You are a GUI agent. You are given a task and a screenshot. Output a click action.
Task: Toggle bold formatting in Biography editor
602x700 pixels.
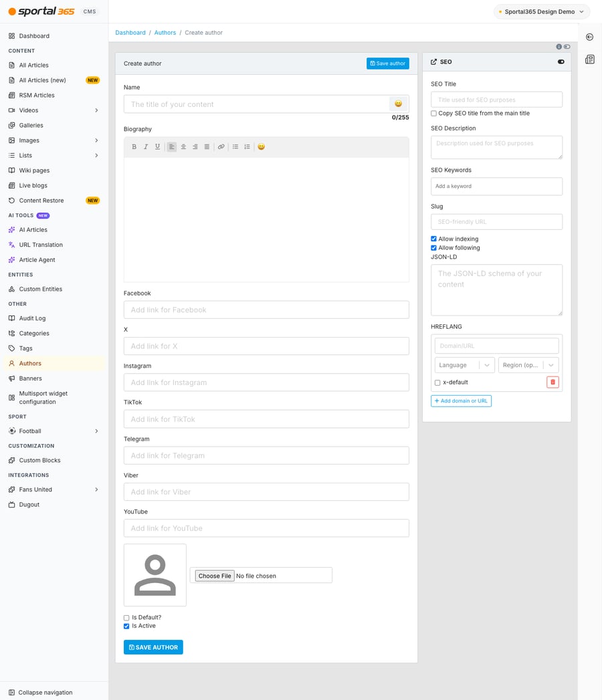pyautogui.click(x=134, y=147)
